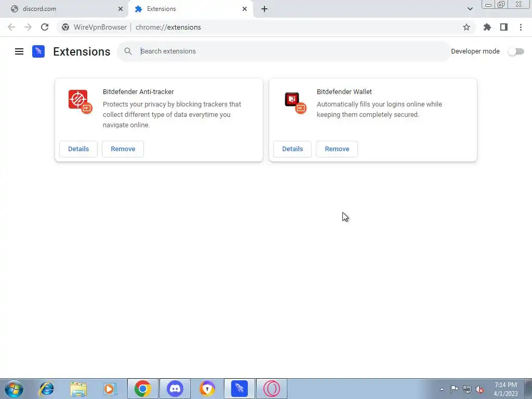The image size is (532, 399).
Task: Click the search magnifier icon
Action: [x=128, y=51]
